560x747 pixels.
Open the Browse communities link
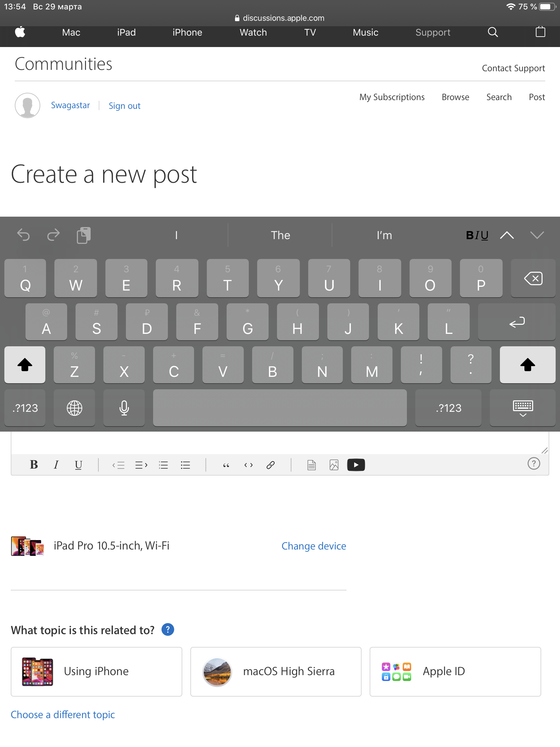pos(455,97)
